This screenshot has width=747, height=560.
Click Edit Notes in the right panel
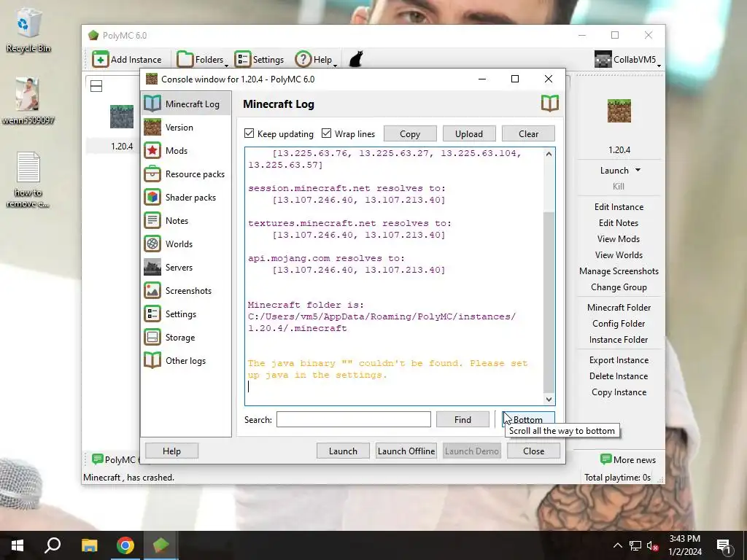[x=619, y=223]
